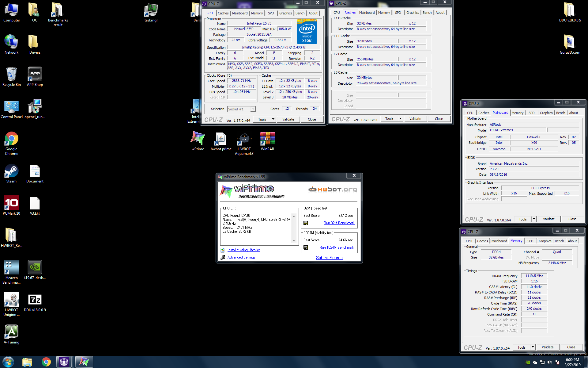Expand Tools dropdown arrow in Mainboard window

coord(534,219)
